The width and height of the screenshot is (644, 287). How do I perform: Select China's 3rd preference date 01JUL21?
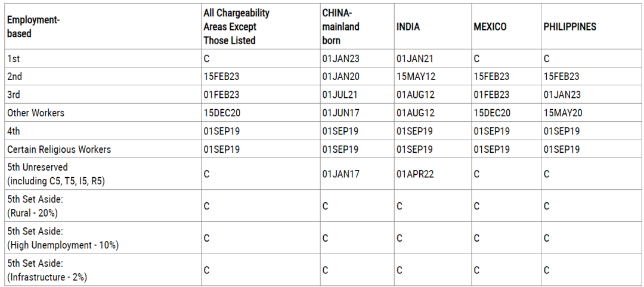coord(340,94)
